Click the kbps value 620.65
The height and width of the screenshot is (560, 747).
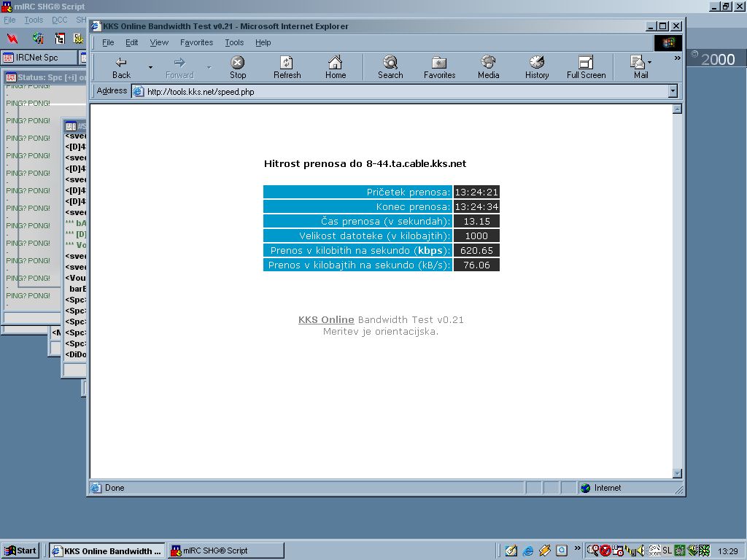(476, 251)
